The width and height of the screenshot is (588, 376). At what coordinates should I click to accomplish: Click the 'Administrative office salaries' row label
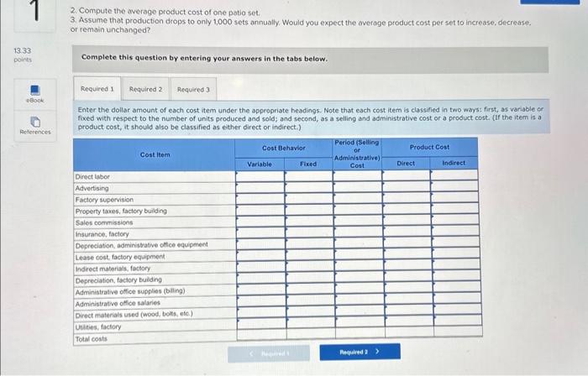pyautogui.click(x=118, y=303)
